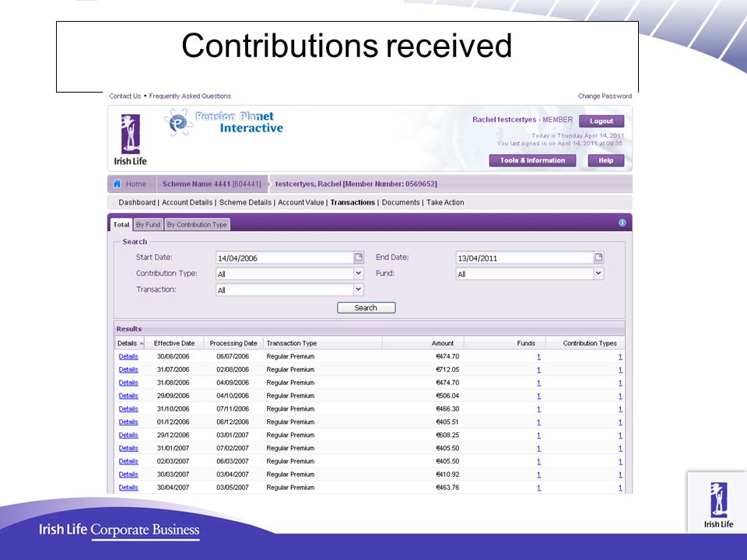
Task: Click Funds link for €712.05 row
Action: (x=538, y=369)
